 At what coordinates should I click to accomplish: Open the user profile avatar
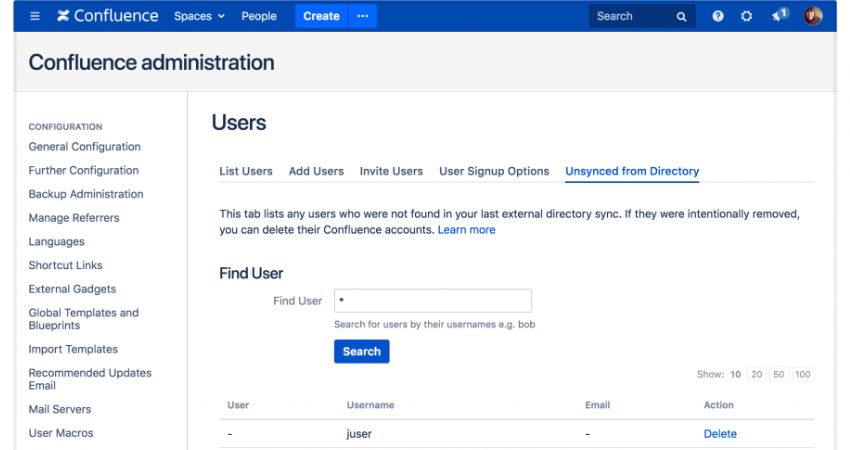point(813,16)
